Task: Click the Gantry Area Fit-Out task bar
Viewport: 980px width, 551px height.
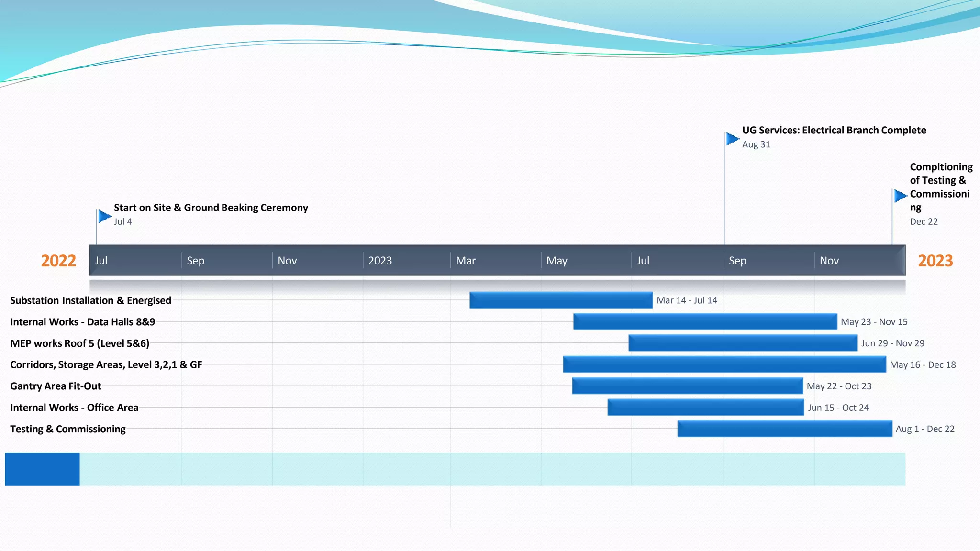Action: coord(687,386)
